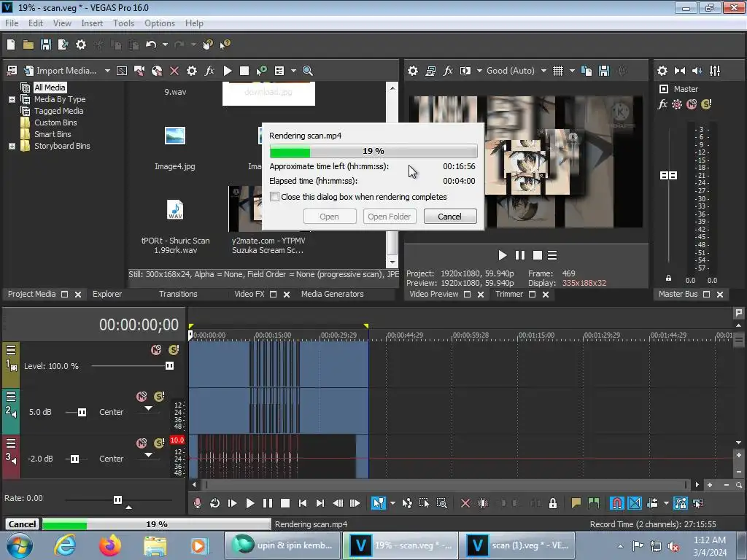The height and width of the screenshot is (560, 747).
Task: Open Project Video Properties gear in preview toolbar
Action: pos(413,71)
